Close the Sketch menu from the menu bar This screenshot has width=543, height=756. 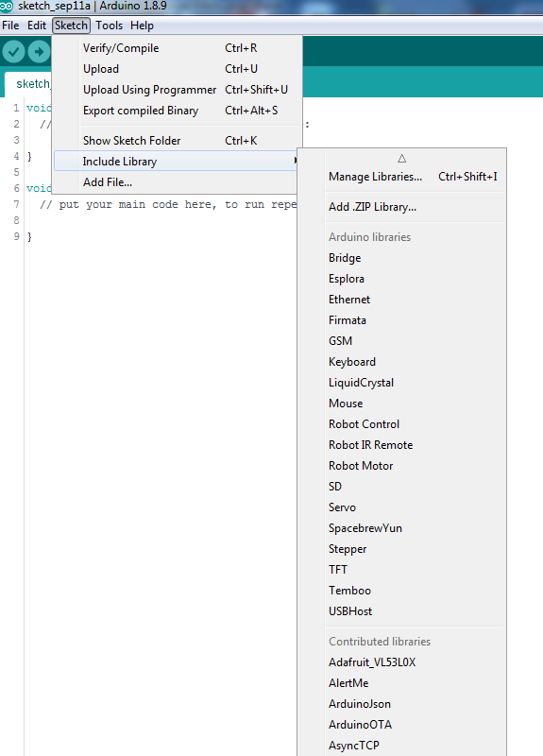point(72,26)
